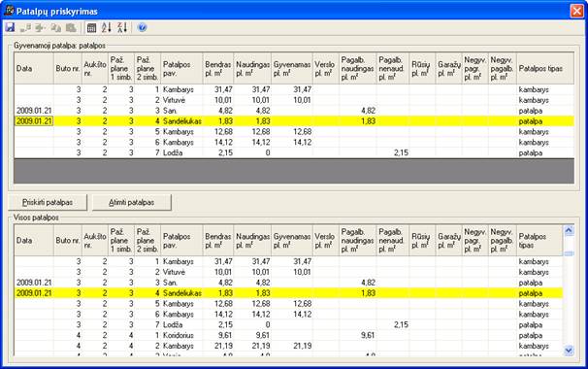Click the Priskirti patalpas button
This screenshot has width=588, height=369.
point(48,202)
